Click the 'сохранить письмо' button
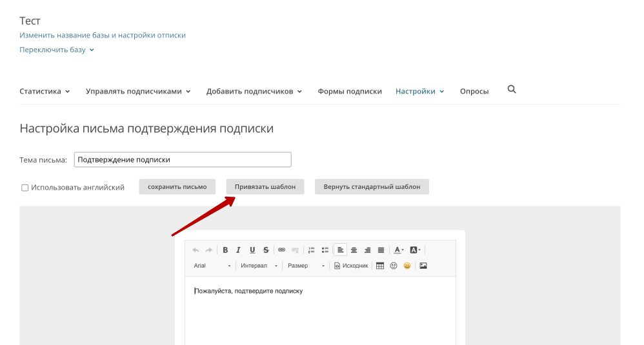Viewport: 644px width, 345px height. (x=177, y=187)
